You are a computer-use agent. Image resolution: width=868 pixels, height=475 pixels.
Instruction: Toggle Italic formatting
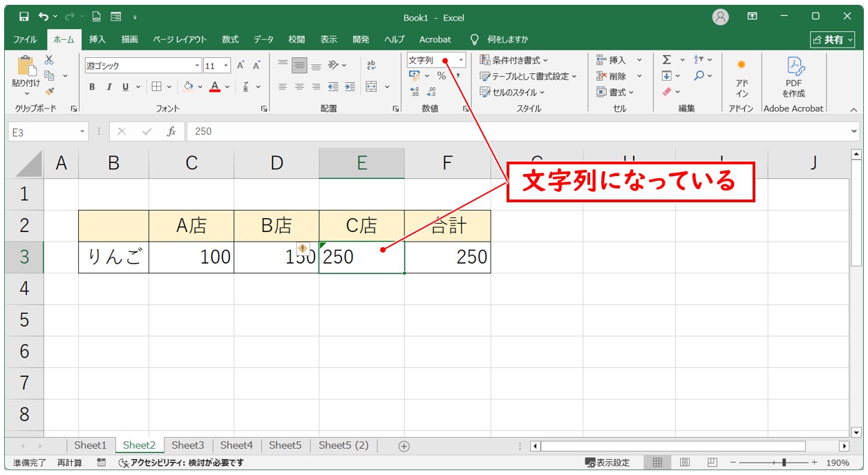(x=108, y=87)
